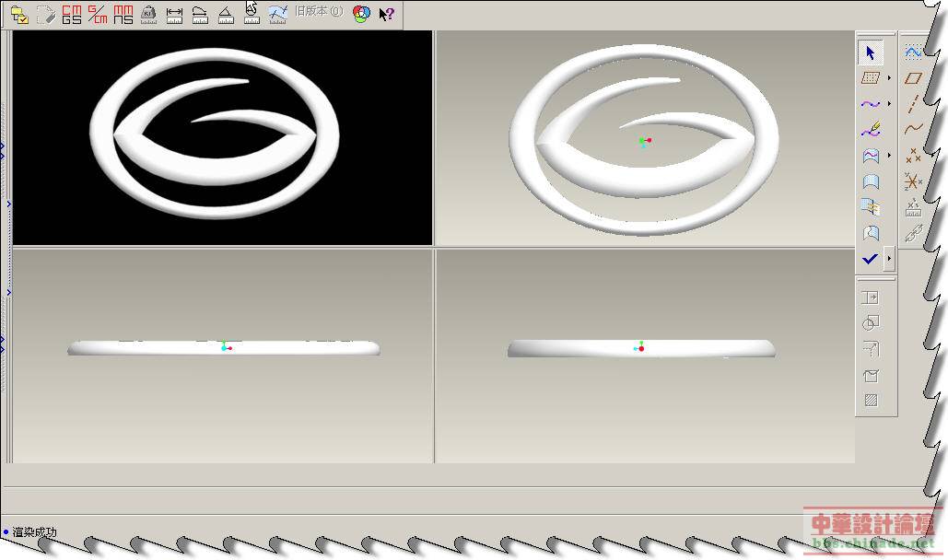Select the CM GS units icon
This screenshot has width=948, height=560.
[x=71, y=15]
